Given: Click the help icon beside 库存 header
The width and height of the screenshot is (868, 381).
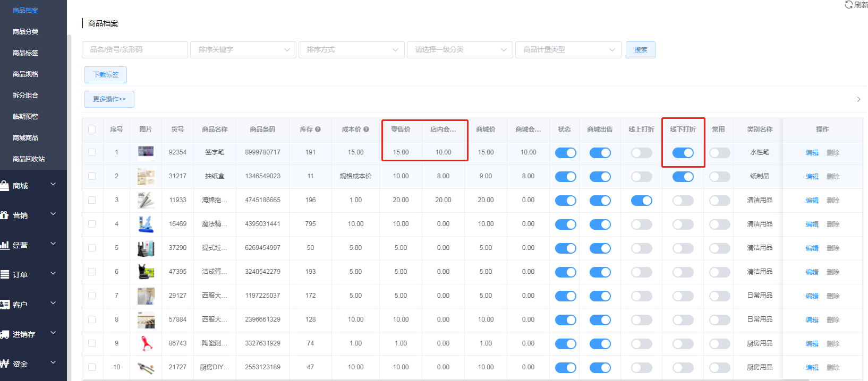Looking at the screenshot, I should coord(318,129).
